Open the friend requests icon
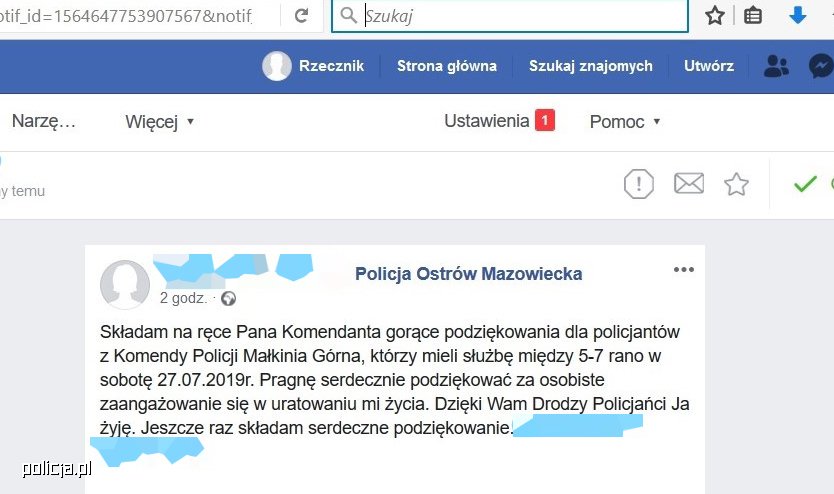This screenshot has width=834, height=494. pos(776,66)
